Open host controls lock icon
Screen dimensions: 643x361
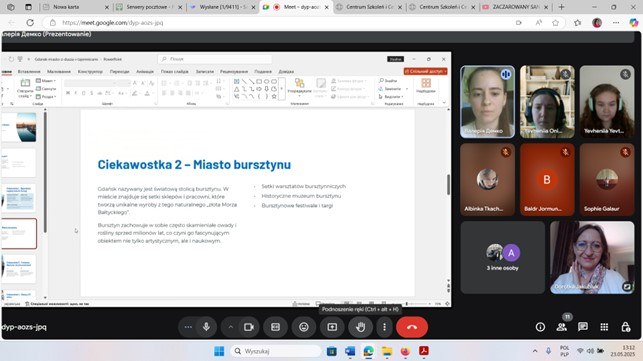pyautogui.click(x=625, y=327)
